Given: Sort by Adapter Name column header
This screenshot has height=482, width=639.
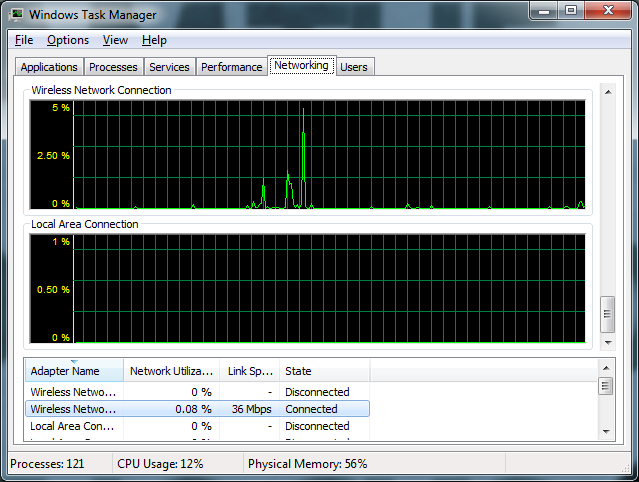Looking at the screenshot, I should click(x=74, y=370).
